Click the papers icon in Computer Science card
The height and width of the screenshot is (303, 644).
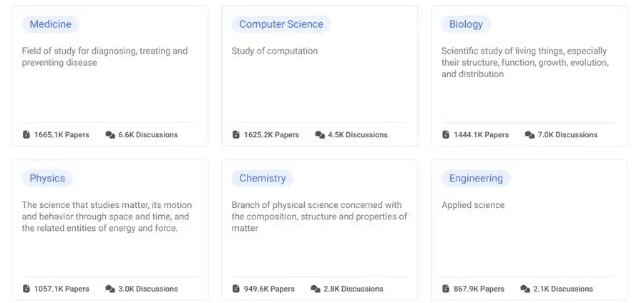pyautogui.click(x=236, y=134)
